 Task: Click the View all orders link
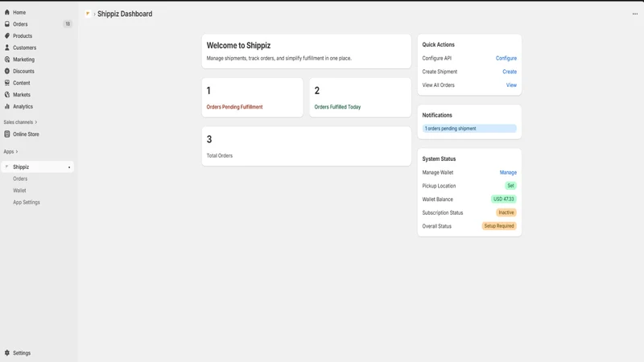[x=511, y=85]
